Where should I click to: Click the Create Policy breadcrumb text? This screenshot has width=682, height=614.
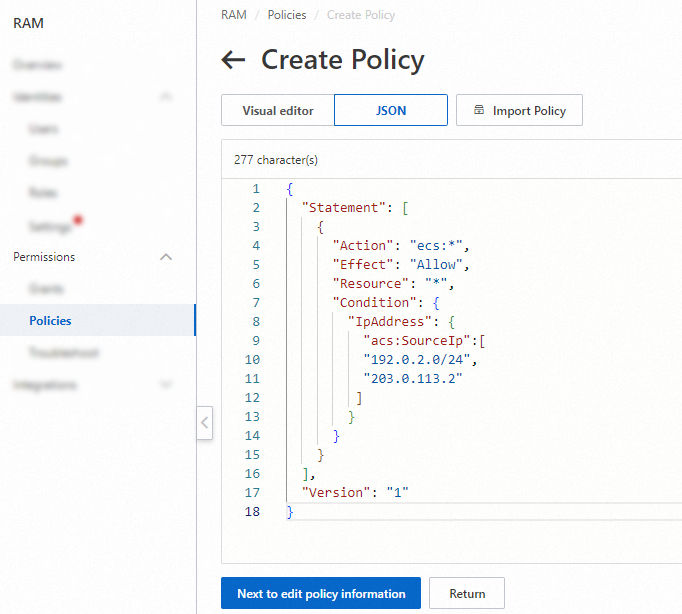(x=361, y=15)
